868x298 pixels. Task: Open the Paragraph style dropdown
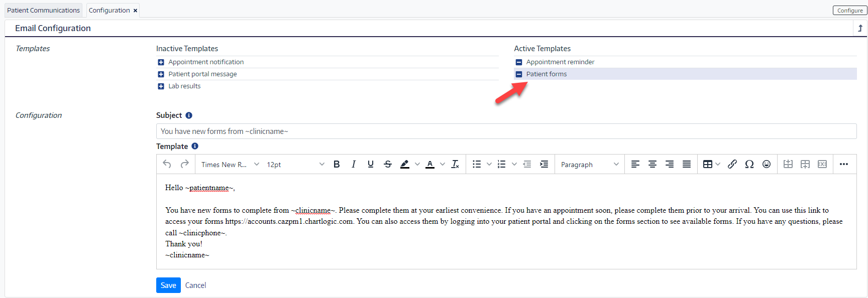click(x=589, y=165)
